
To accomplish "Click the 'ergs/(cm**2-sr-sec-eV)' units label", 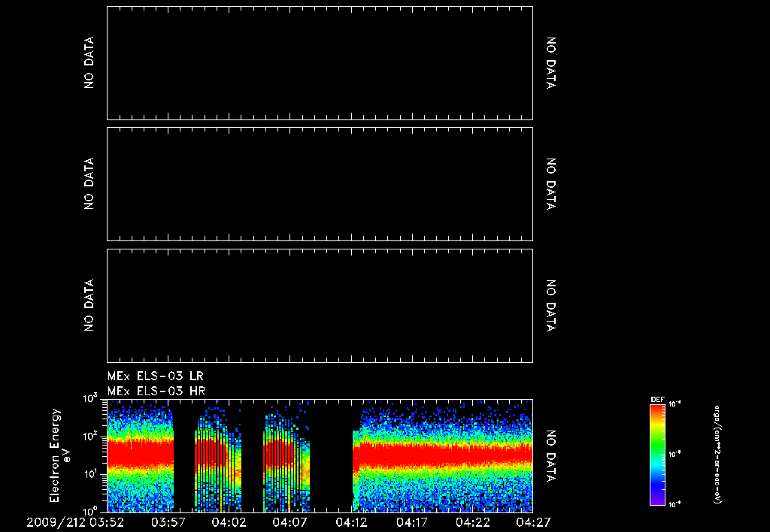I will pos(717,455).
